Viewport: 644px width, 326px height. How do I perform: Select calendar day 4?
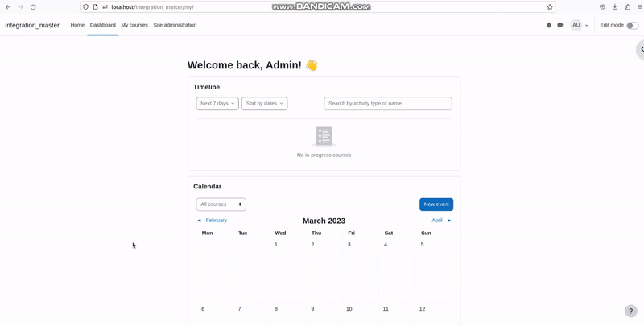(x=386, y=244)
